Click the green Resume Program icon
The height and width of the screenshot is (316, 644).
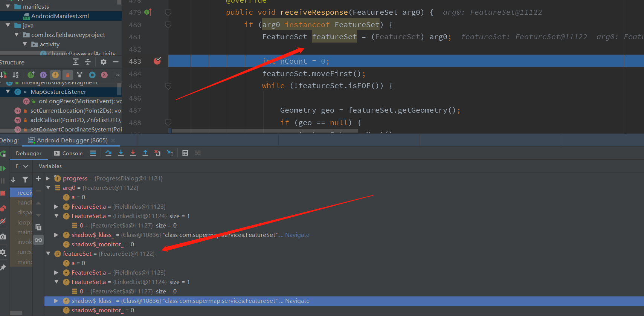(x=3, y=168)
